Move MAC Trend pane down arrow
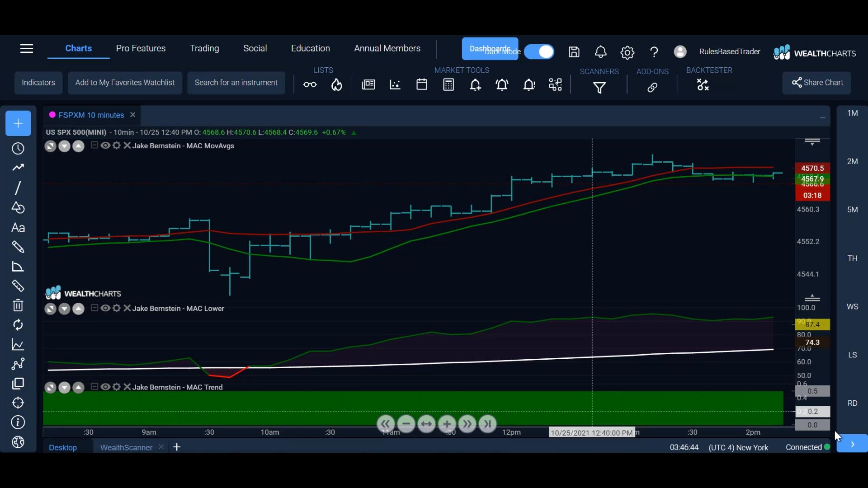868x488 pixels. pos(64,388)
